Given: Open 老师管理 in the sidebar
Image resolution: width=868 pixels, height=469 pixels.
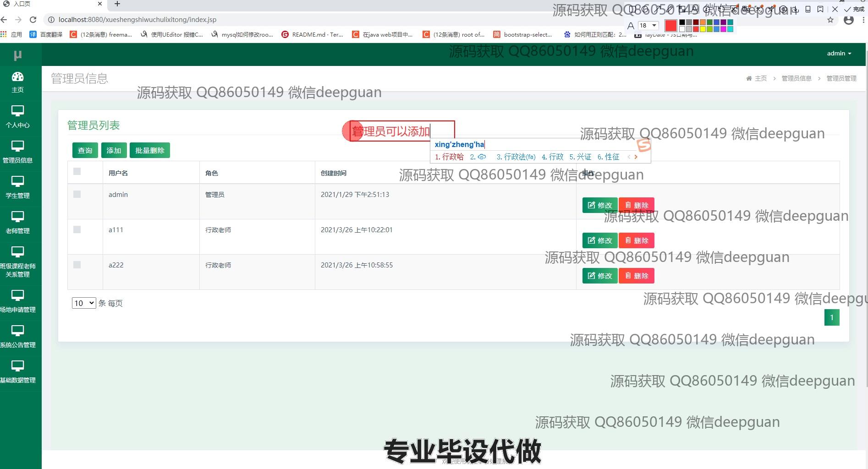Looking at the screenshot, I should 17,223.
